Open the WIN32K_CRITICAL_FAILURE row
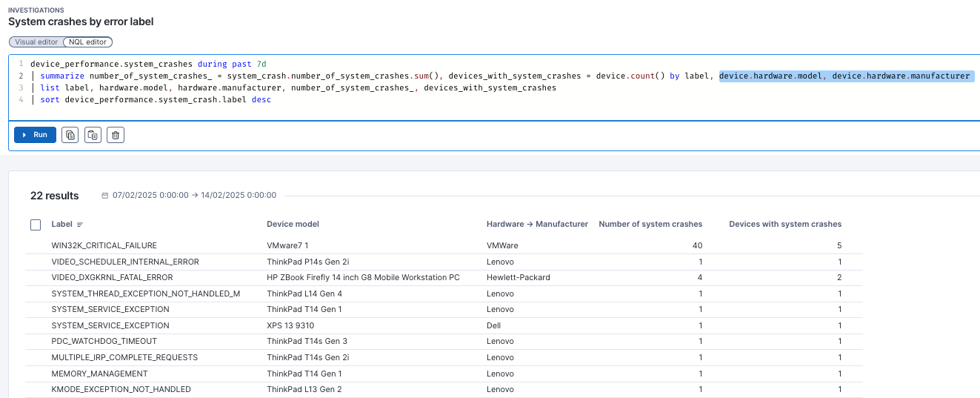This screenshot has height=398, width=980. 104,245
